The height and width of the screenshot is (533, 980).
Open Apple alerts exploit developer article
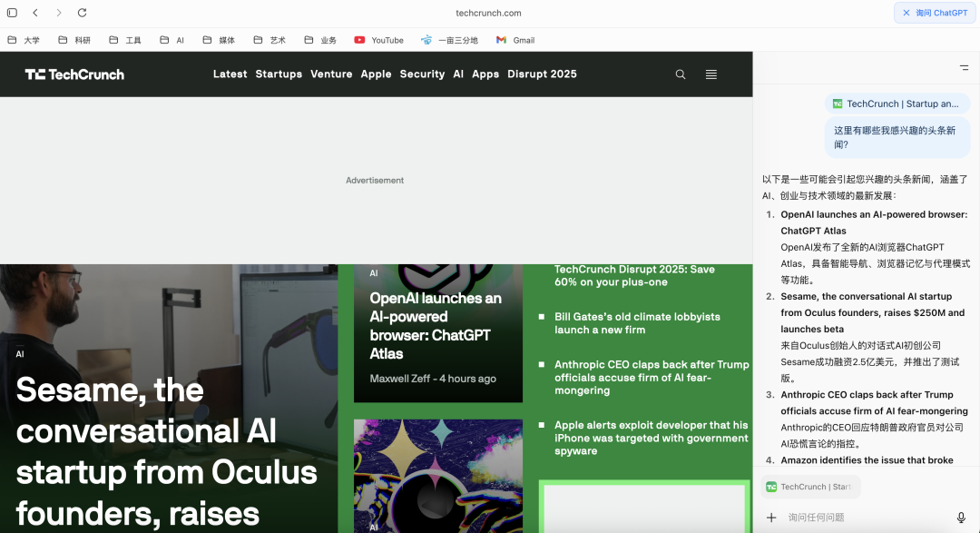(651, 438)
